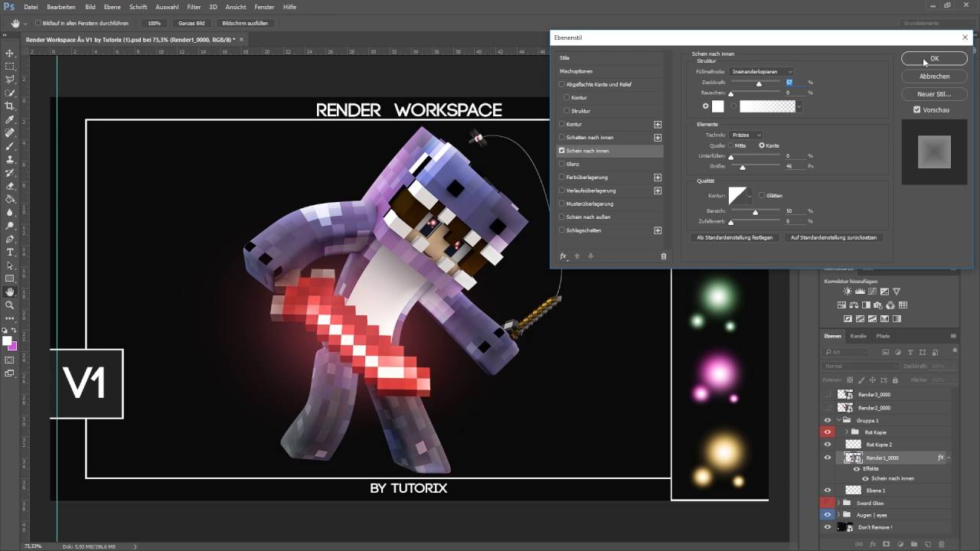Create a new group via the folder icon

click(x=915, y=544)
